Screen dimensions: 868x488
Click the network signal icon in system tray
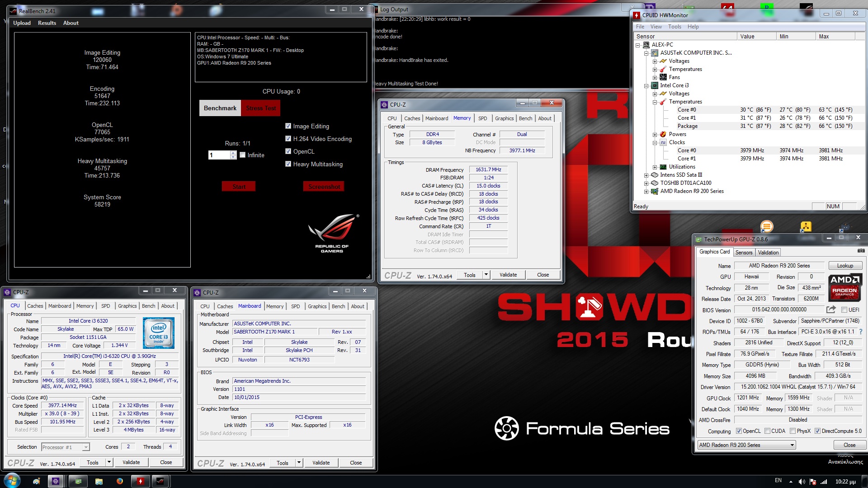pos(824,482)
